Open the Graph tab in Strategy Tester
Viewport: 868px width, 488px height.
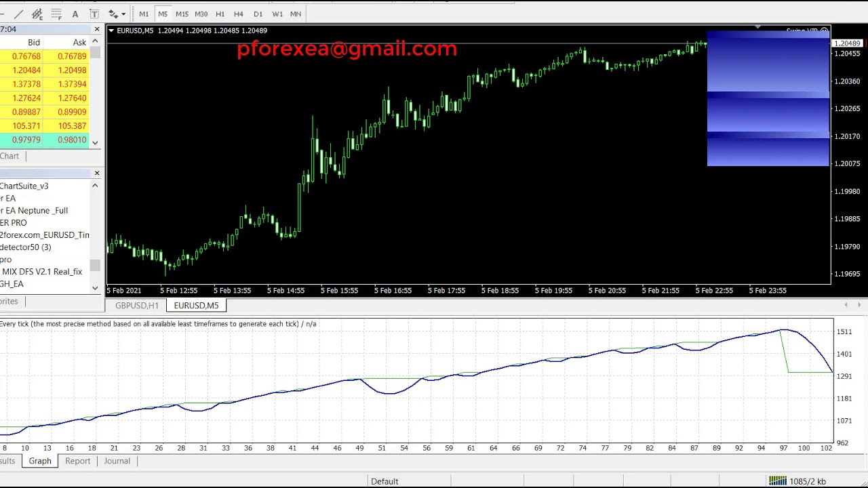[x=40, y=461]
